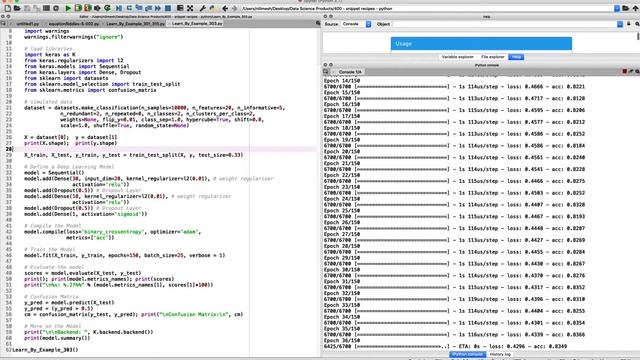Image resolution: width=640 pixels, height=360 pixels.
Task: Click 'Epoch 25/150' in console output
Action: click(342, 211)
